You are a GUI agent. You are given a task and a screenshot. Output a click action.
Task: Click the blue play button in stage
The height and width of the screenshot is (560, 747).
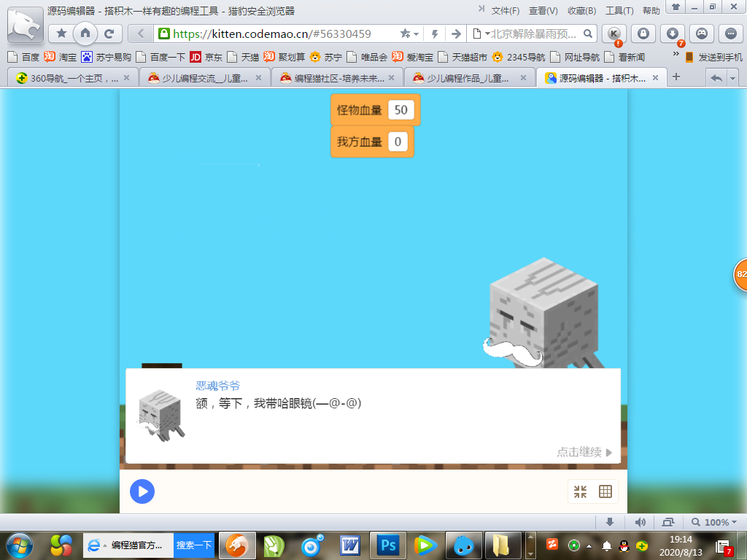tap(142, 491)
